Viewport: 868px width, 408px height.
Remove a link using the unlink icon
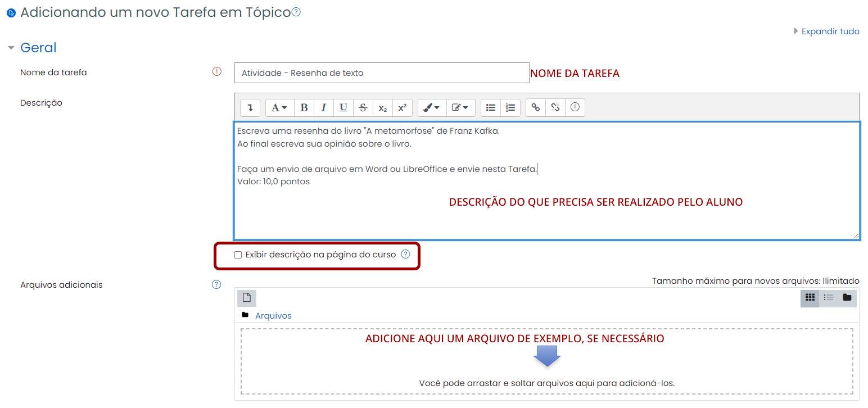click(555, 107)
